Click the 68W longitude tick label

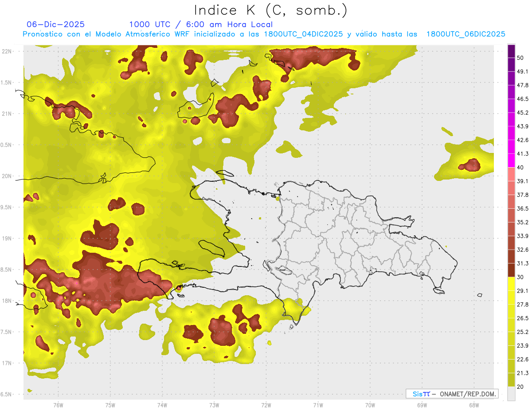click(473, 405)
